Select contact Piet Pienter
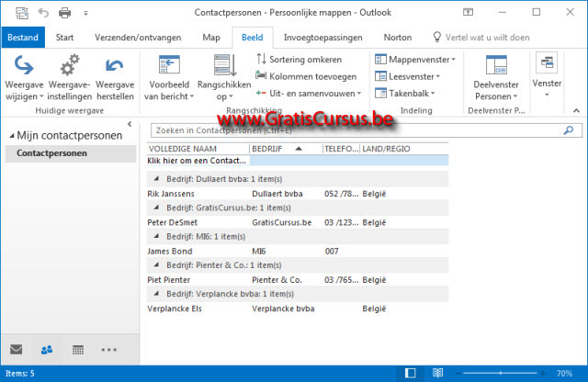 [x=298, y=280]
